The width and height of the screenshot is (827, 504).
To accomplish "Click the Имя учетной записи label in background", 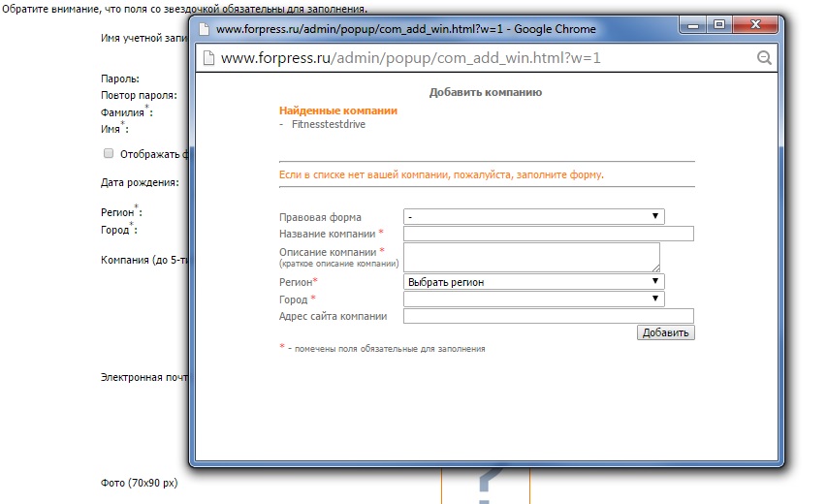I will (x=144, y=39).
